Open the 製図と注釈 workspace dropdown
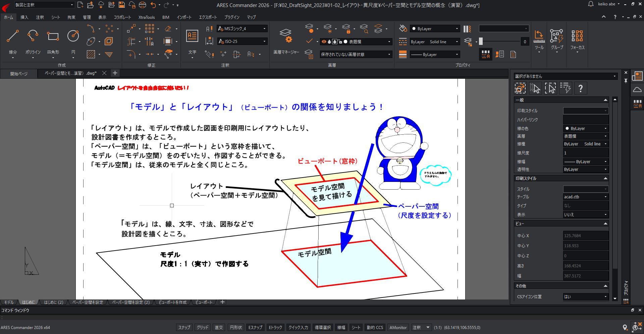644x334 pixels. 44,5
